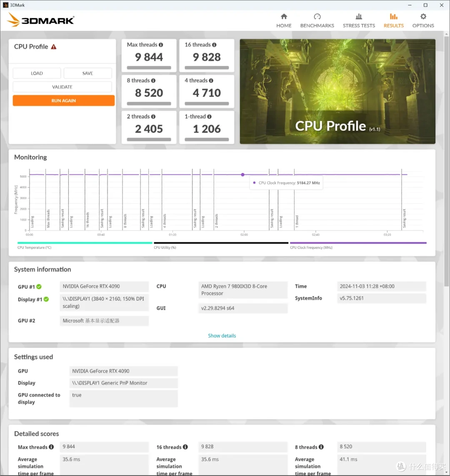The image size is (450, 476).
Task: Click the CPU Profile warning triangle icon
Action: 54,47
